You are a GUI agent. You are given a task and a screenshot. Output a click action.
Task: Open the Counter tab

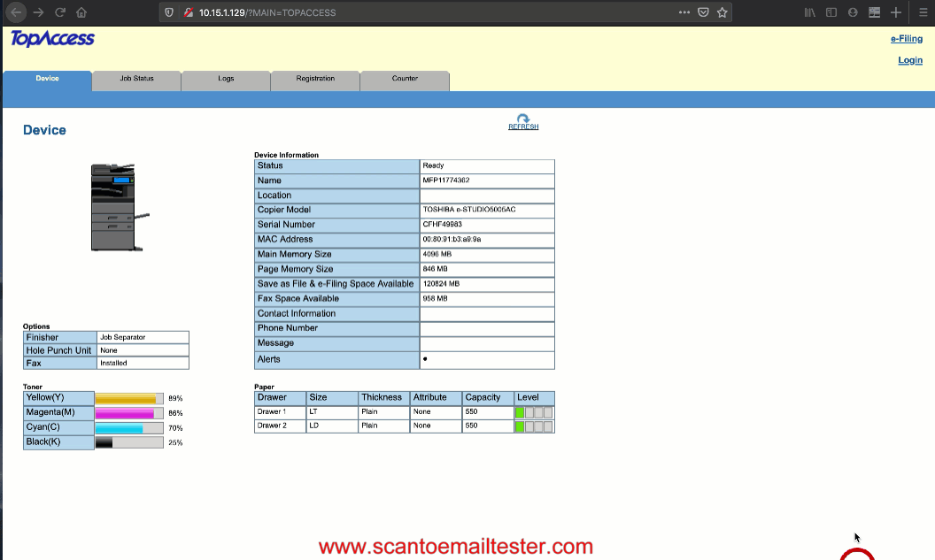pos(405,79)
